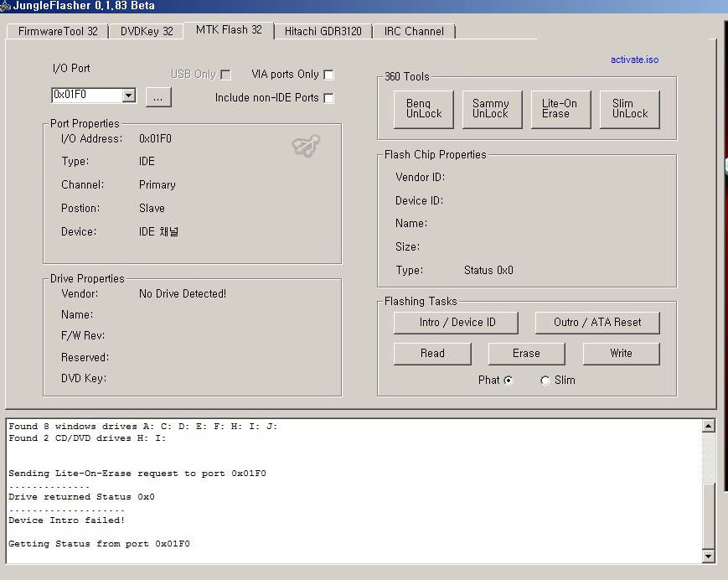Screen dimensions: 728x580
Task: Click the 'Slave' position value
Action: 152,209
